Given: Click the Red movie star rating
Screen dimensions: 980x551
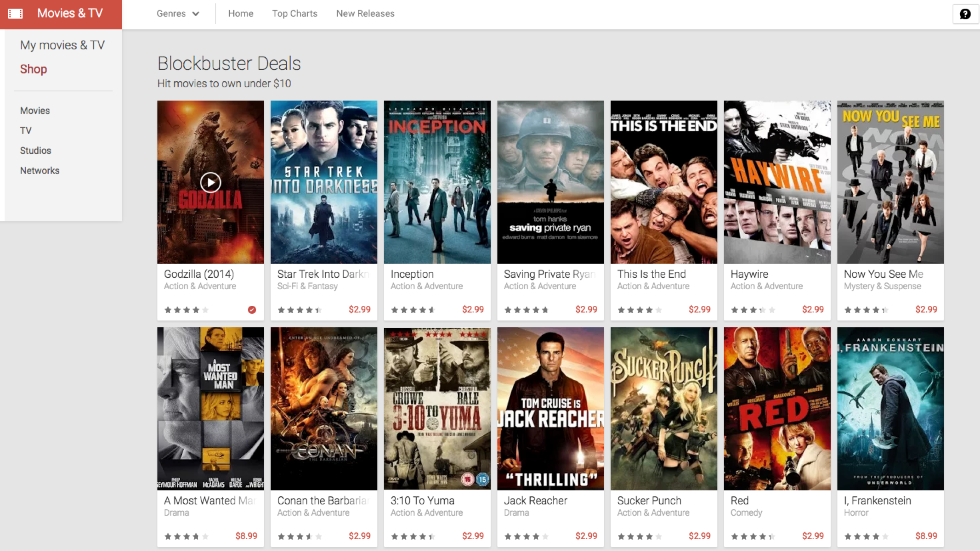Looking at the screenshot, I should point(753,536).
